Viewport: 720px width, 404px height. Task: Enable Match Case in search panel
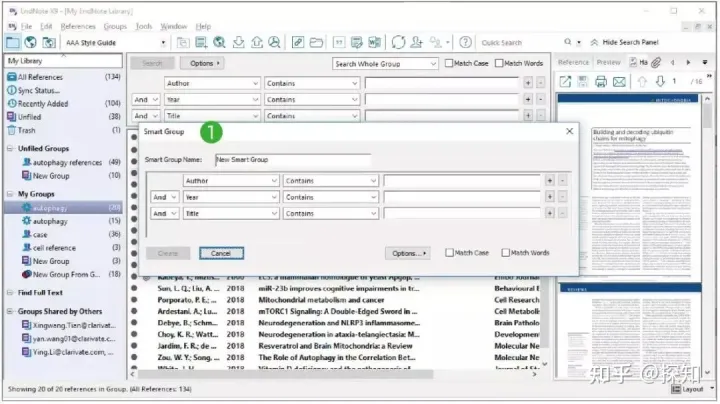[449, 63]
